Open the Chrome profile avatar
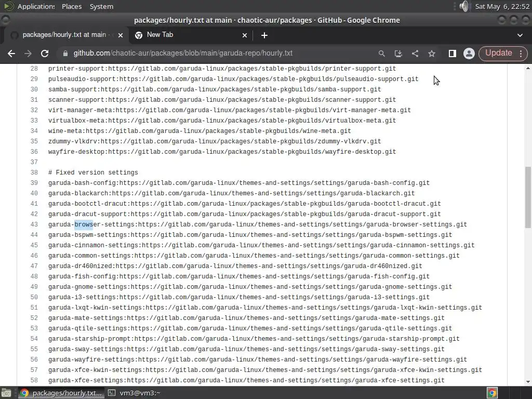 tap(469, 54)
